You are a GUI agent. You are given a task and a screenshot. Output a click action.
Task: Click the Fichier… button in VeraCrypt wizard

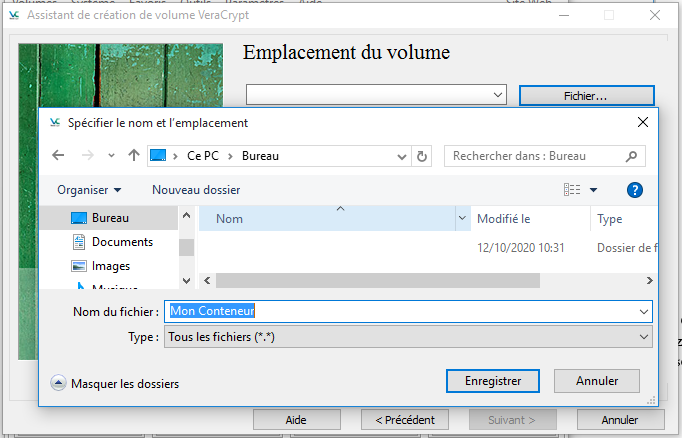click(x=586, y=96)
